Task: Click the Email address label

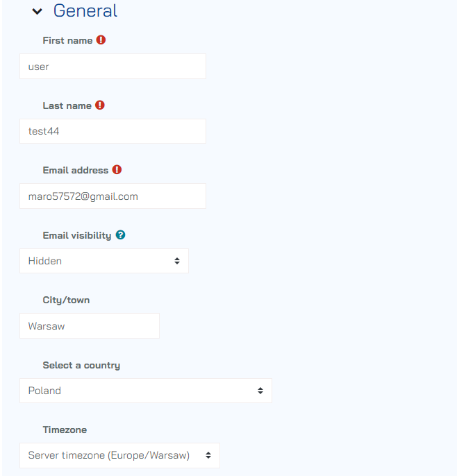Action: [x=75, y=170]
